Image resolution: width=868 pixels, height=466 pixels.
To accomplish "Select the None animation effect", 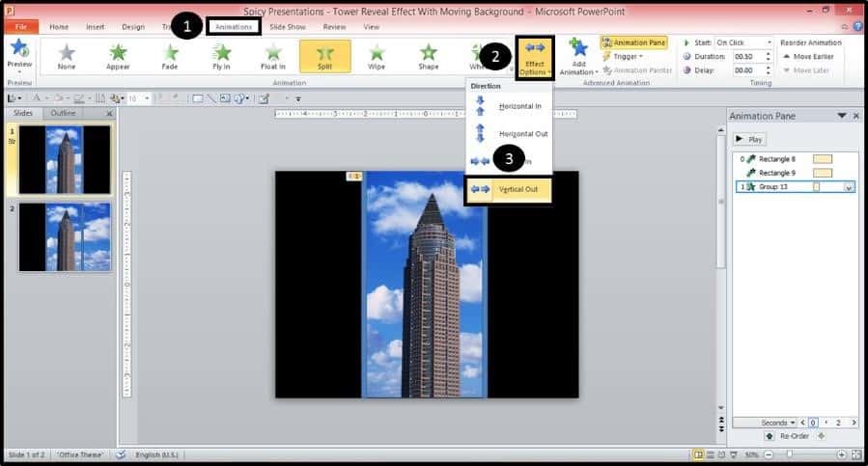I will (x=67, y=57).
